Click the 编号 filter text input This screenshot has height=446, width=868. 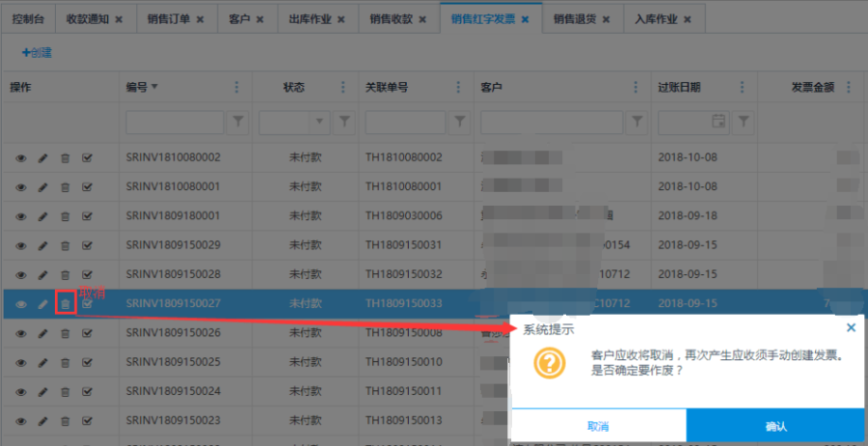click(x=176, y=122)
